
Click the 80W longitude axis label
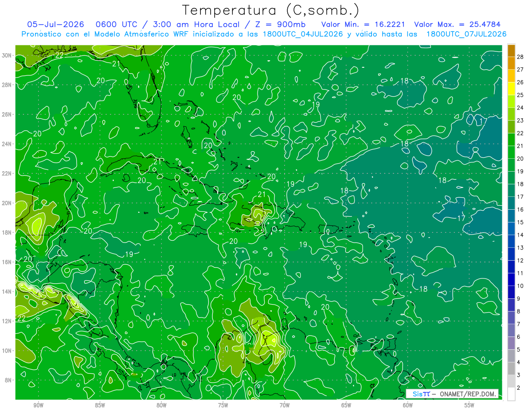click(x=161, y=405)
